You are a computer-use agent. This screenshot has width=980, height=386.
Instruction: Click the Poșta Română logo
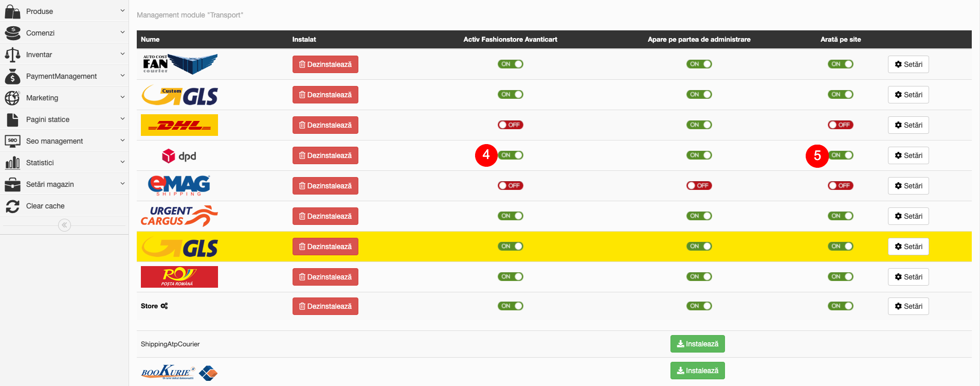tap(179, 277)
